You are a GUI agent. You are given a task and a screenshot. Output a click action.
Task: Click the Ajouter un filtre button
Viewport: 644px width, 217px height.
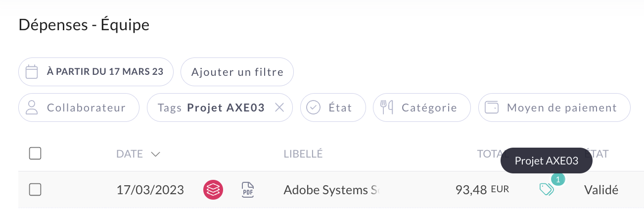click(x=237, y=72)
